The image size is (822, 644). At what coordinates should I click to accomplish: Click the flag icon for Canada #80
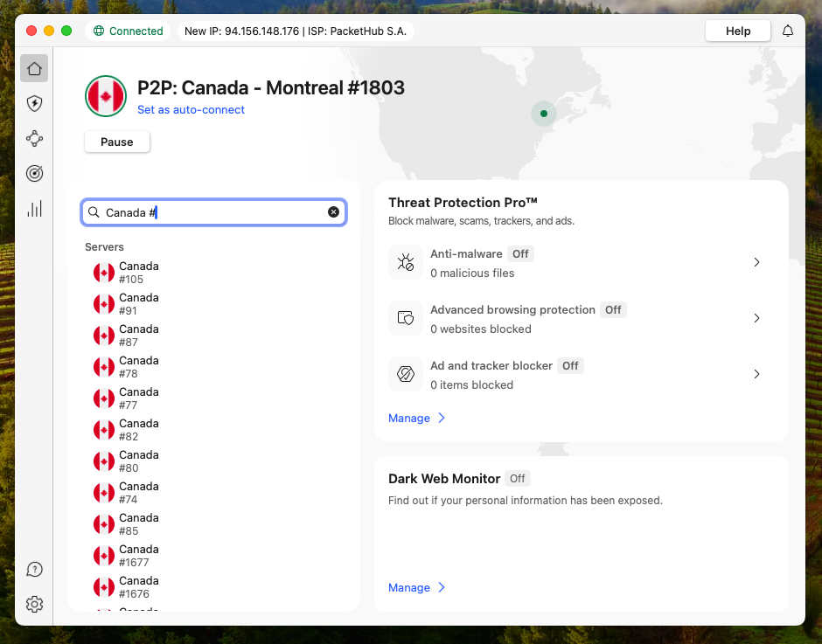(104, 461)
